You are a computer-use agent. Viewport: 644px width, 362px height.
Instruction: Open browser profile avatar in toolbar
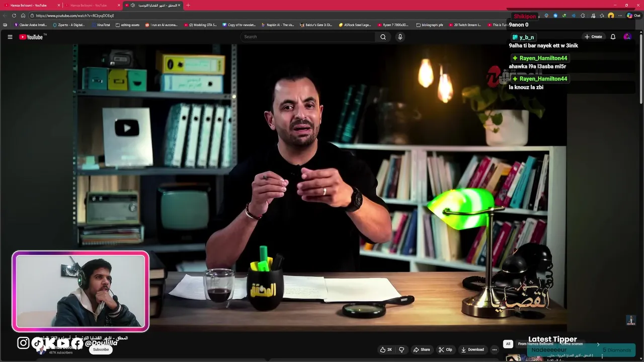[611, 16]
